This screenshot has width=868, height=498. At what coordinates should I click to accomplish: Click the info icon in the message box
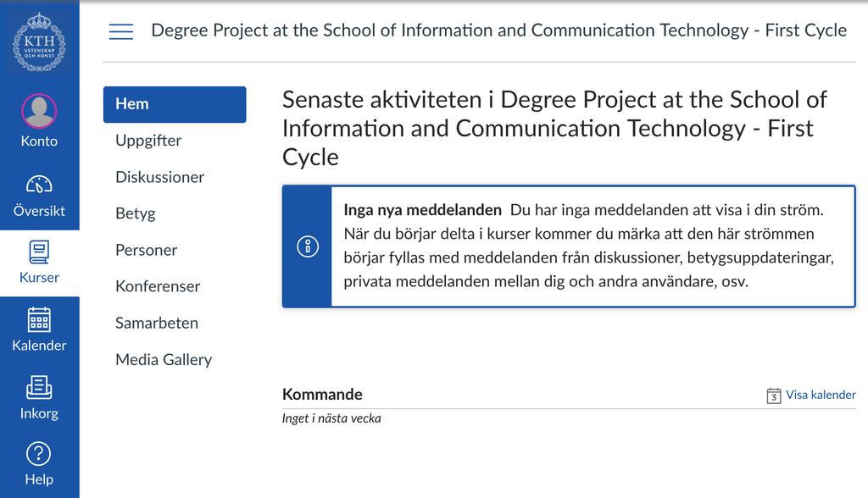[308, 246]
